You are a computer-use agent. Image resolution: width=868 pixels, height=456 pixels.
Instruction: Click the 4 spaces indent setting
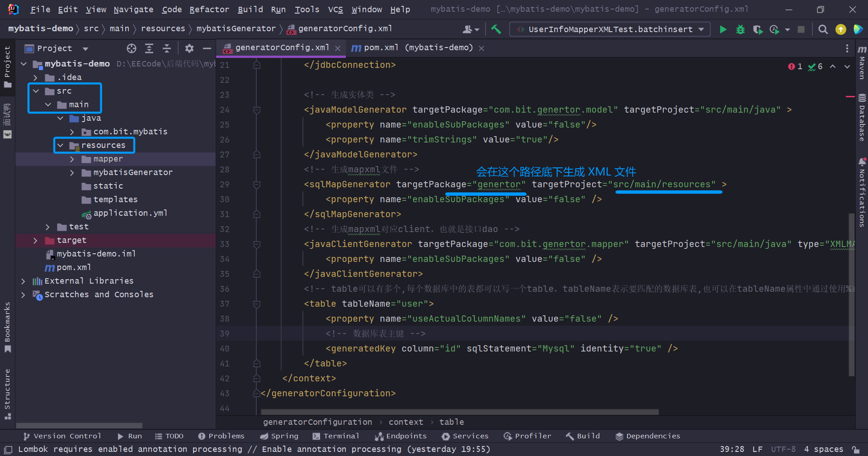tap(824, 449)
